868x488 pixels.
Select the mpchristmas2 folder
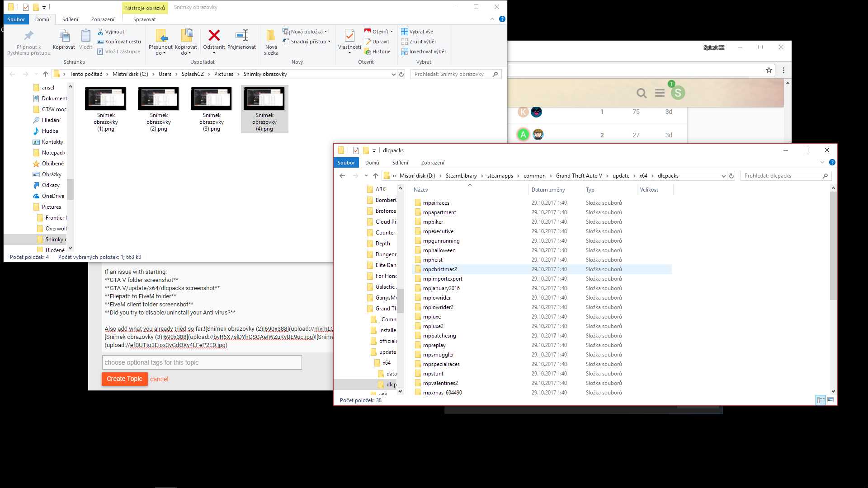[542, 269]
